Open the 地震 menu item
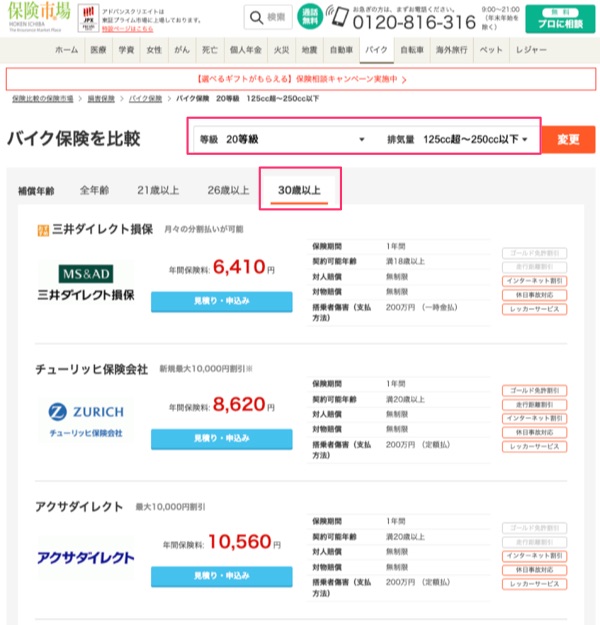Viewport: 600px width, 625px height. coord(309,50)
